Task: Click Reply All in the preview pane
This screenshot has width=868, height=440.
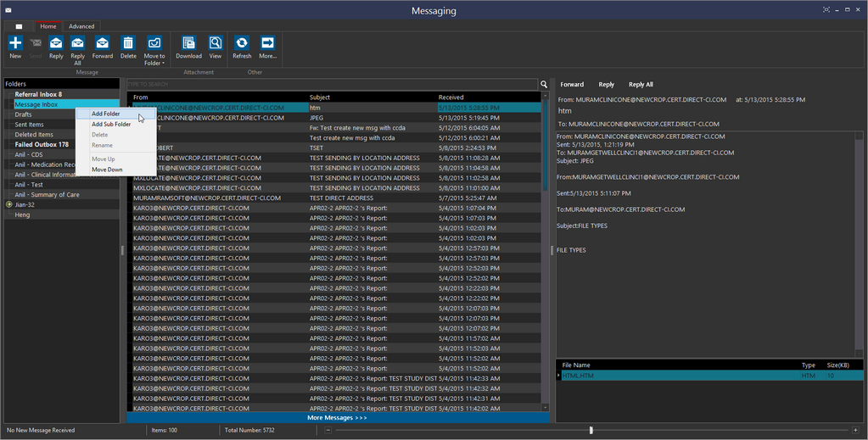Action: coord(641,85)
